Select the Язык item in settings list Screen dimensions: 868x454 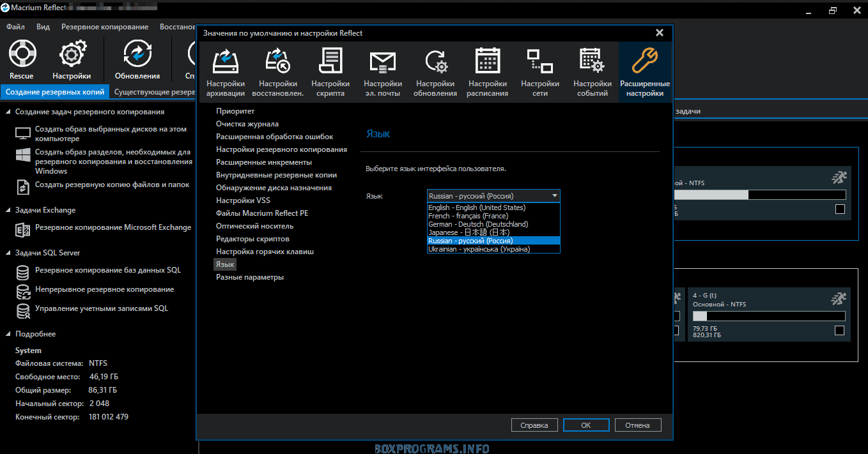tap(225, 264)
